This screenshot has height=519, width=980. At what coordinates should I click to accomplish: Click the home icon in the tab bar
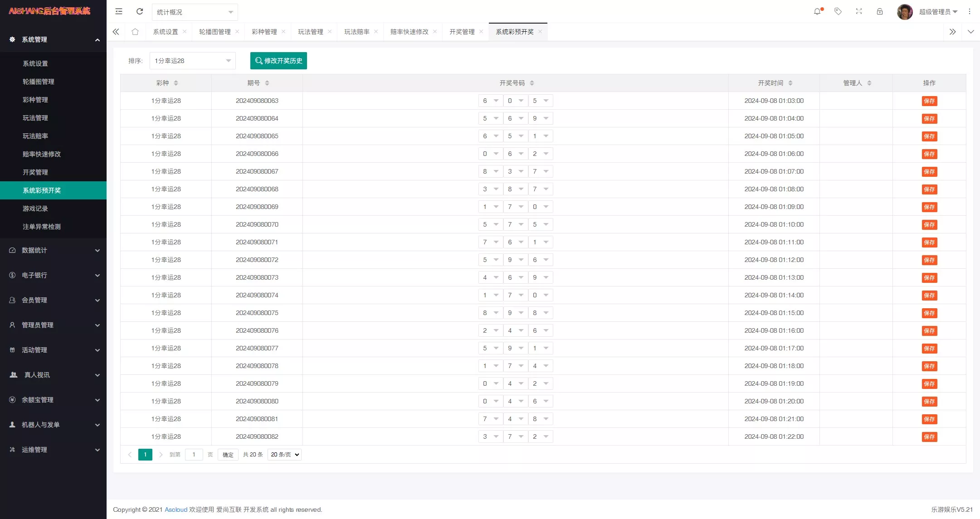(x=135, y=32)
